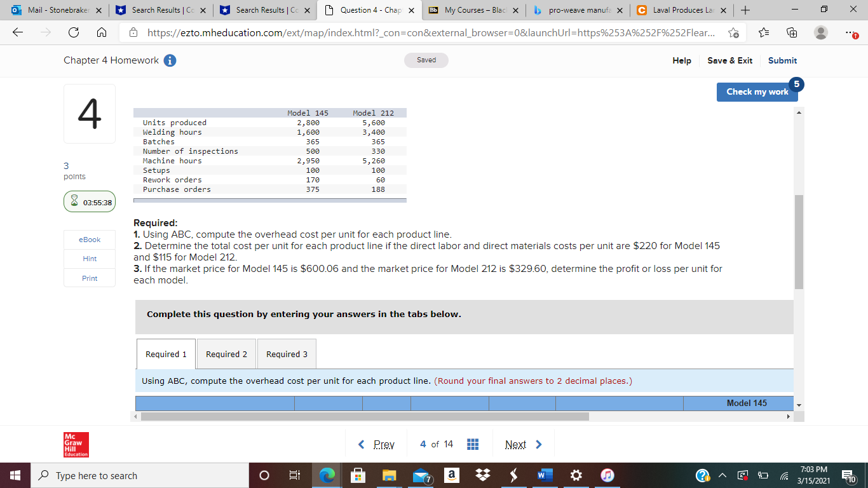Open the Edge settings and more menu
This screenshot has height=488, width=868.
850,33
